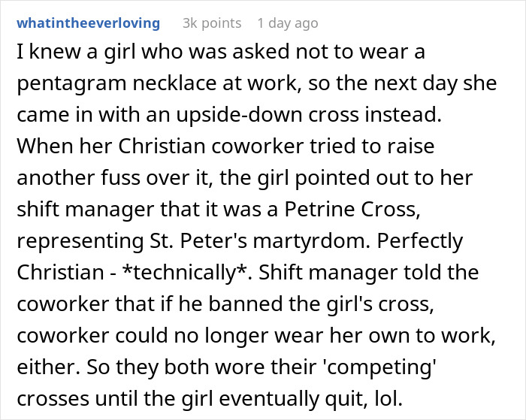The height and width of the screenshot is (420, 526).
Task: Open the whatintheeverloving user profile
Action: [x=89, y=23]
